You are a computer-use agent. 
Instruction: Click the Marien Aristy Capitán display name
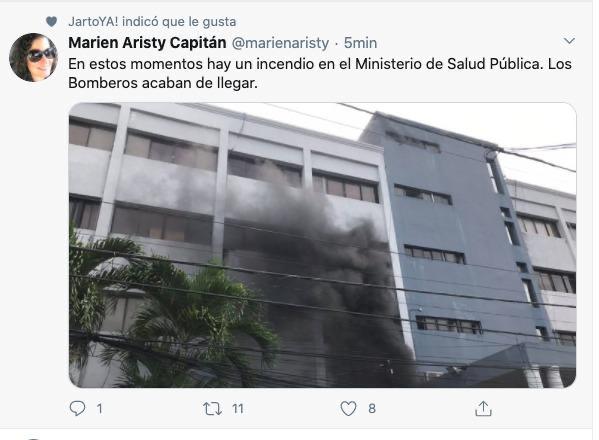(x=147, y=43)
